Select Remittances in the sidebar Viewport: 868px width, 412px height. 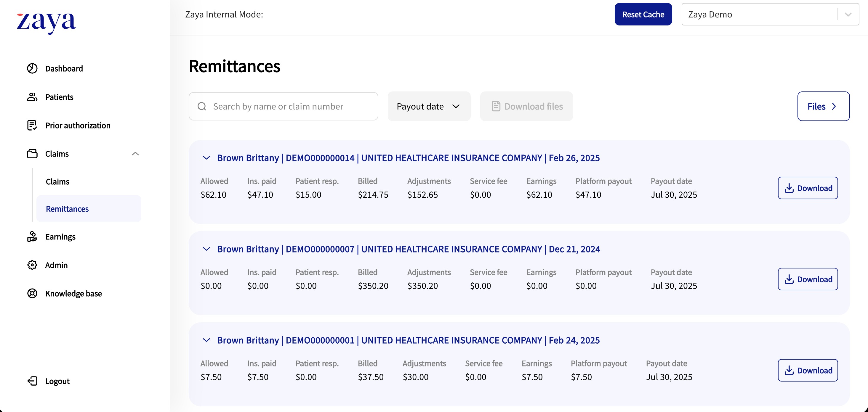67,209
